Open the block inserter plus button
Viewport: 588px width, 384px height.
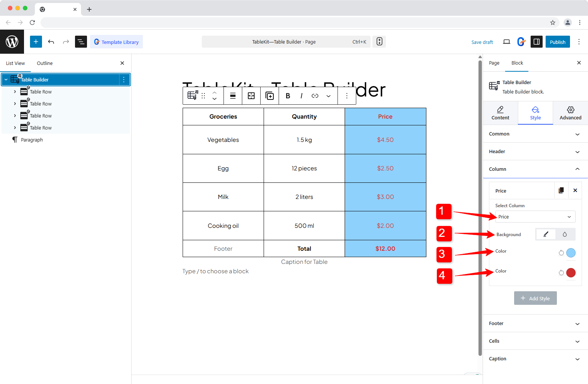[x=36, y=42]
